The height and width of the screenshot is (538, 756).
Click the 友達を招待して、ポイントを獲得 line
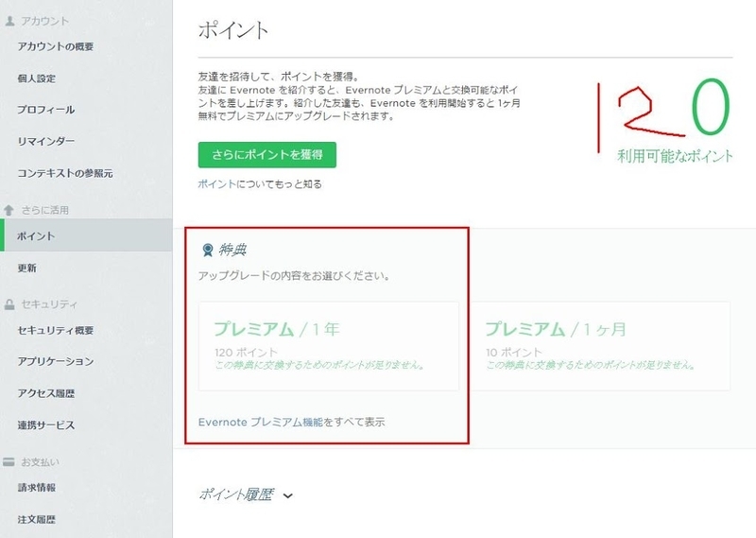pos(278,77)
